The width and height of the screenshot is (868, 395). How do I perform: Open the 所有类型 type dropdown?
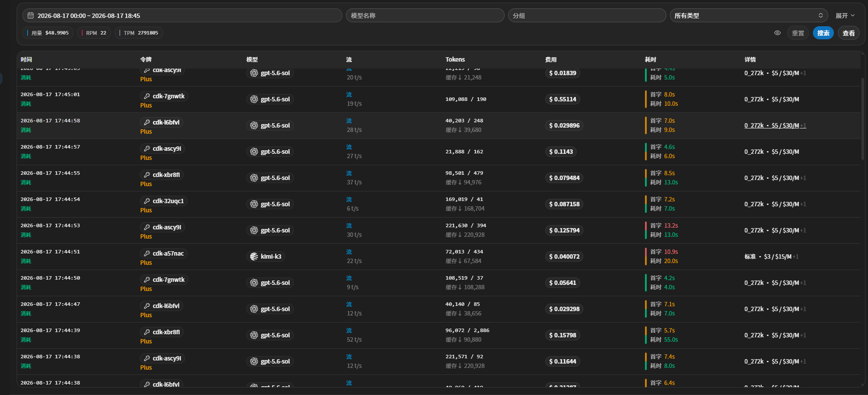click(x=749, y=15)
